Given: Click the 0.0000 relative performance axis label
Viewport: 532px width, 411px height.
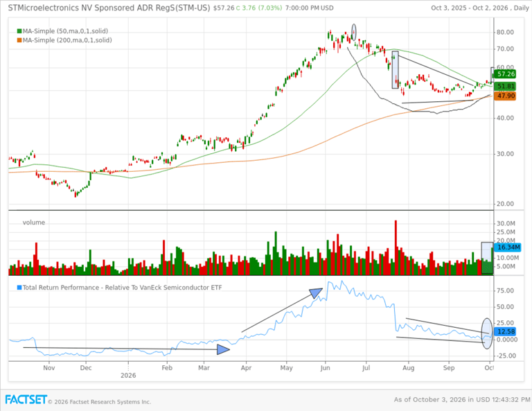Looking at the screenshot, I should tap(507, 340).
